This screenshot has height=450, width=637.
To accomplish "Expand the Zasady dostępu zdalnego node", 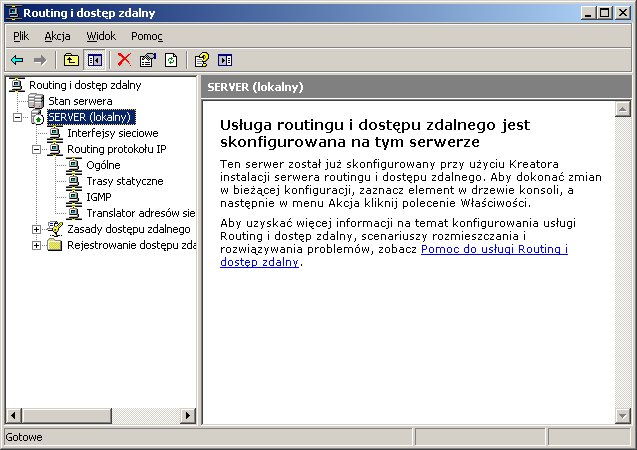I will pyautogui.click(x=37, y=229).
